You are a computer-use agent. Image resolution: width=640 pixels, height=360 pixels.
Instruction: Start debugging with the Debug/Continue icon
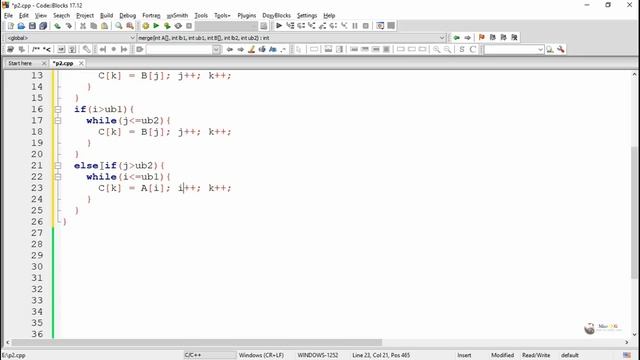[279, 26]
